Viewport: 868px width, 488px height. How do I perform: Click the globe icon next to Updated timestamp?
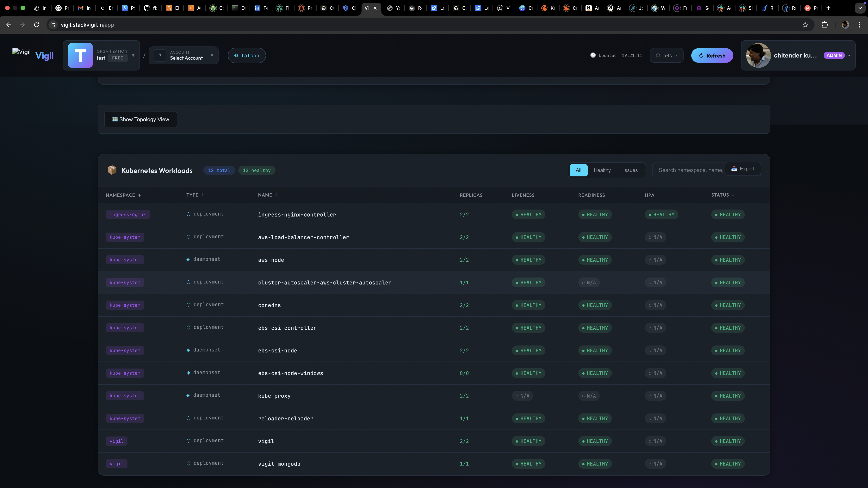click(x=593, y=55)
